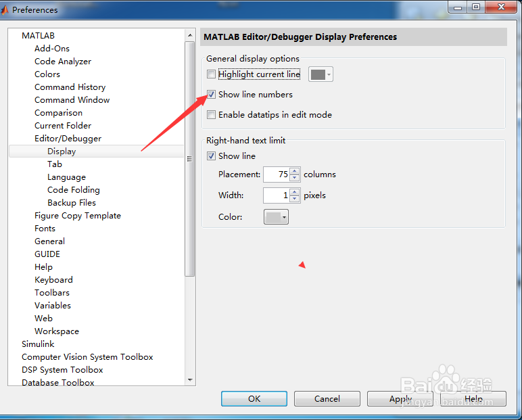
Task: Click the Width pixels input field
Action: (x=277, y=195)
